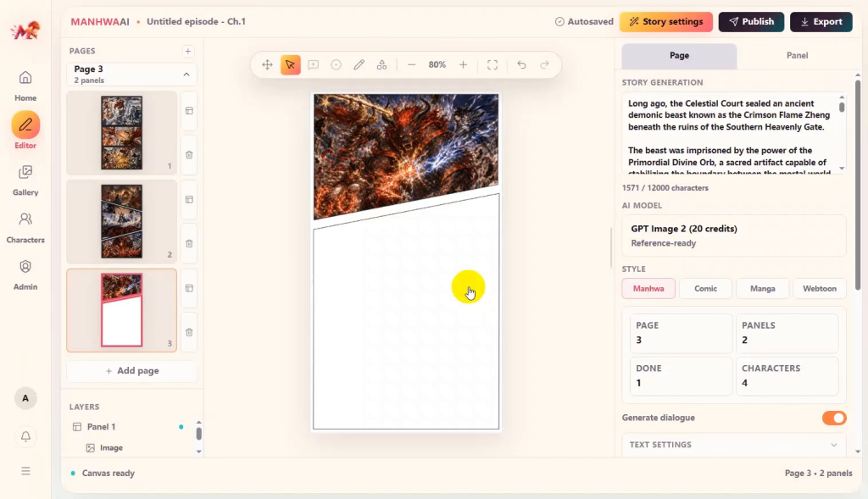
Task: Redo the last action
Action: tap(545, 64)
